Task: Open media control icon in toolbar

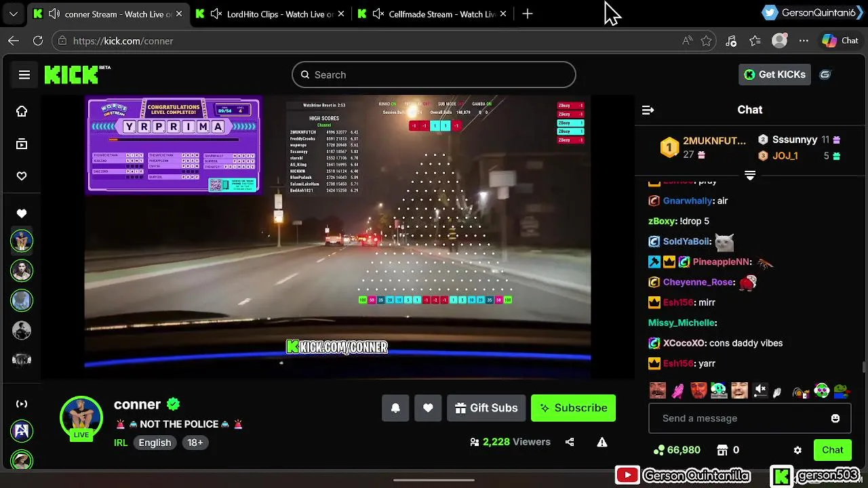Action: click(x=731, y=41)
